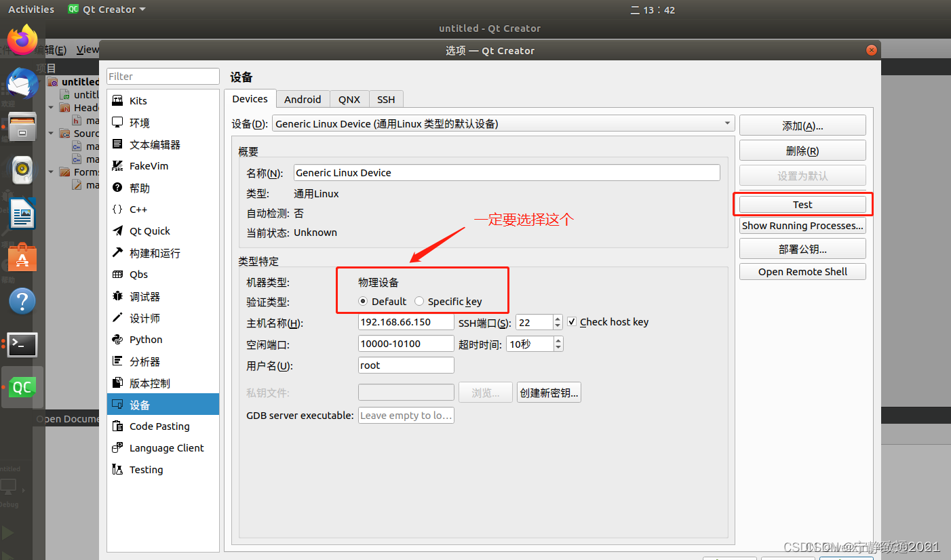The height and width of the screenshot is (560, 951).
Task: Close the 选项 options dialog
Action: (x=871, y=50)
